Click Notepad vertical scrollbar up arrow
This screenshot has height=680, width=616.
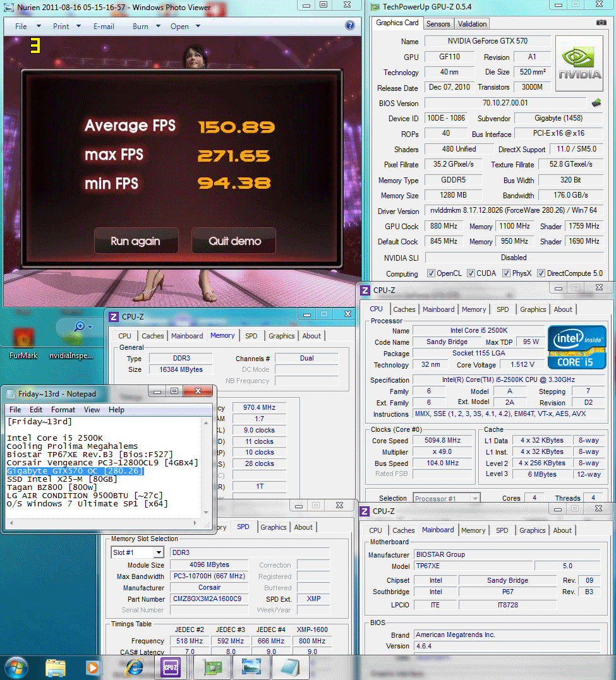click(x=206, y=422)
